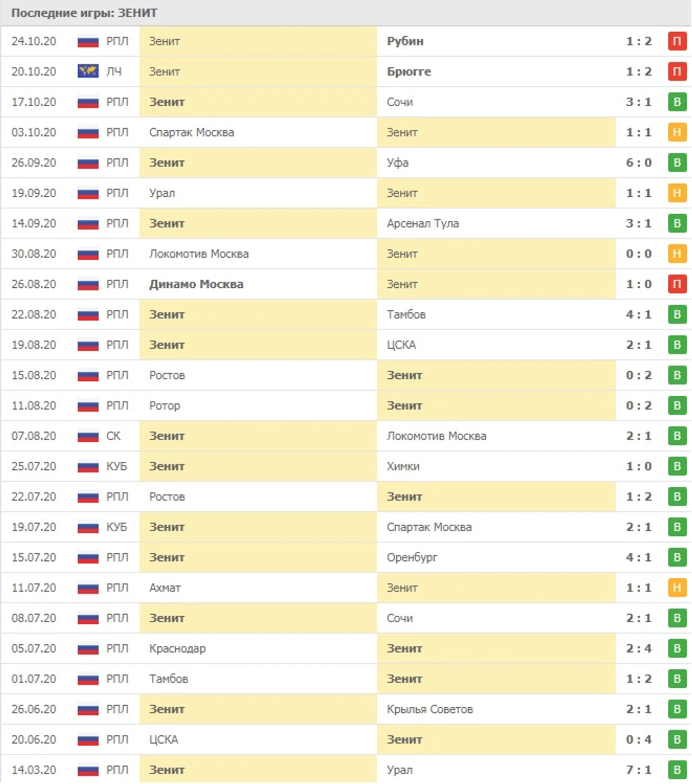Click the score 4 : 1 in the Тамбов row
This screenshot has width=692, height=784.
point(638,314)
